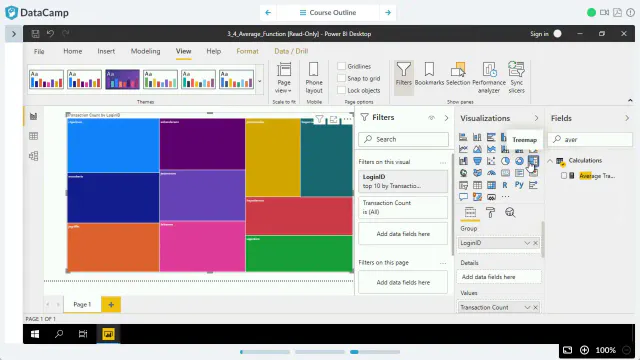Choose the Python visual icon

point(519,185)
